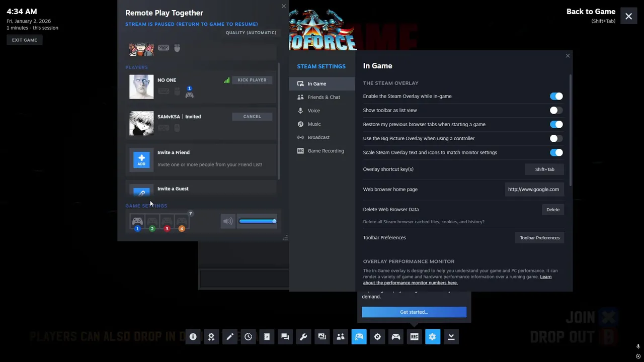
Task: Select controller slot 2 in Game Settings
Action: 152,222
